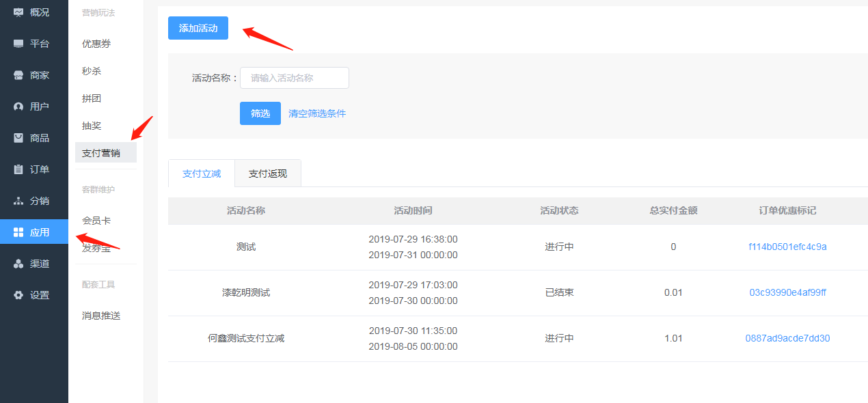Screen dimensions: 868x403
Task: Open the 分销 menu label
Action: [40, 201]
